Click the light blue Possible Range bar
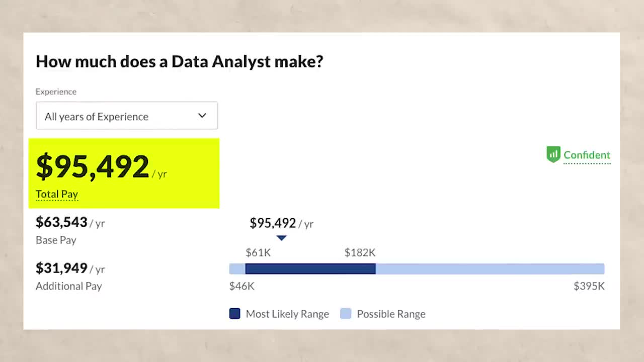 [490, 269]
